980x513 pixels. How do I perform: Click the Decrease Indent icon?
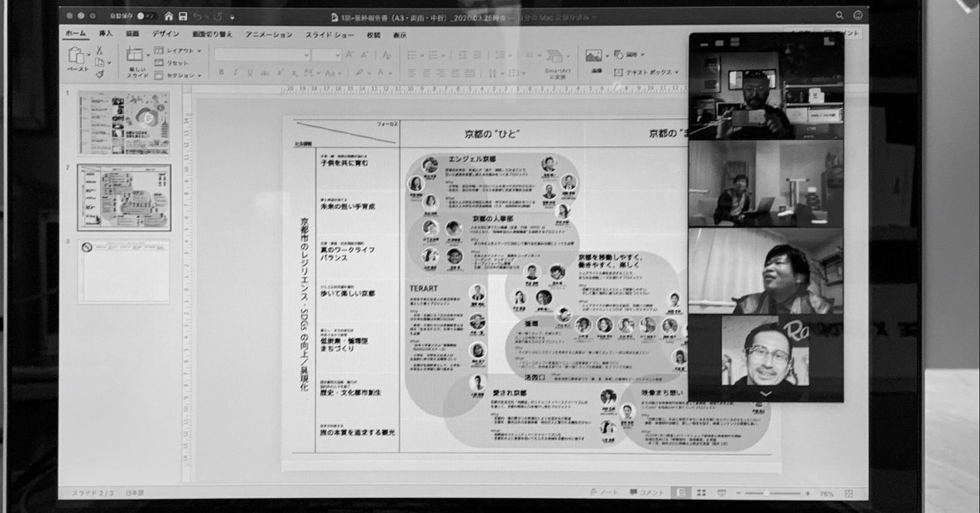pos(462,55)
